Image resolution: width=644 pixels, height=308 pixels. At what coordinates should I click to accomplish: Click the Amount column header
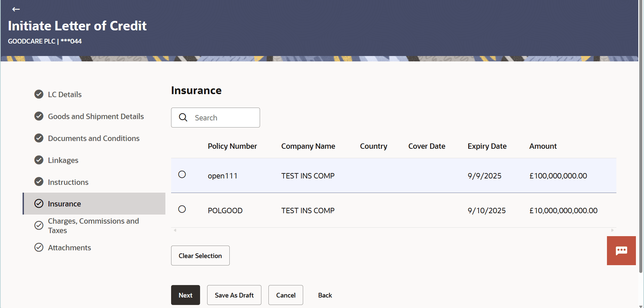pos(543,146)
